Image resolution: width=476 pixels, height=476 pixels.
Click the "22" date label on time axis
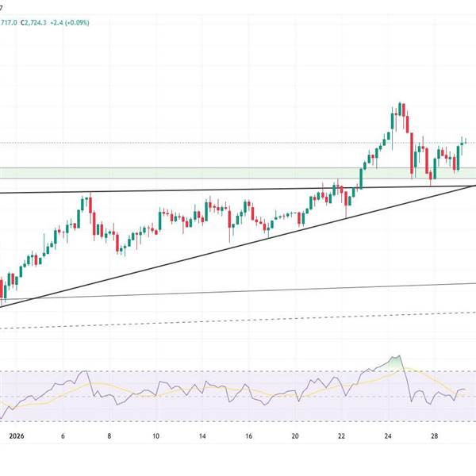(x=341, y=436)
